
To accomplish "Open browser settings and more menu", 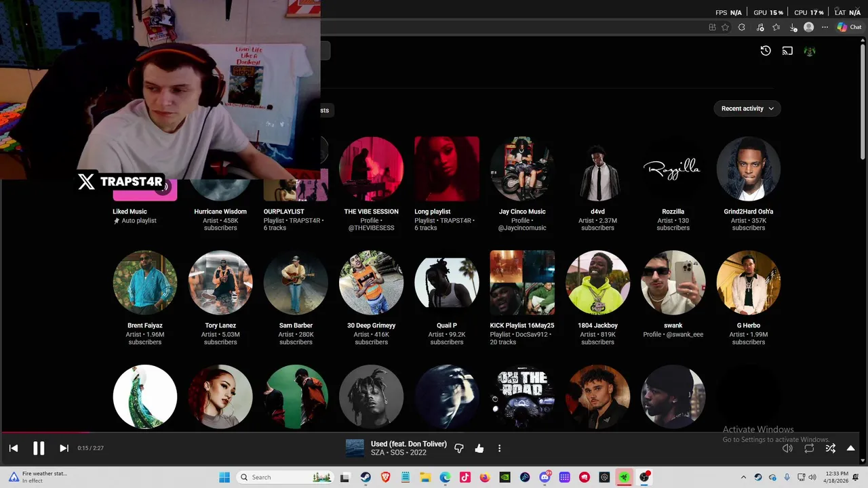I will click(825, 27).
